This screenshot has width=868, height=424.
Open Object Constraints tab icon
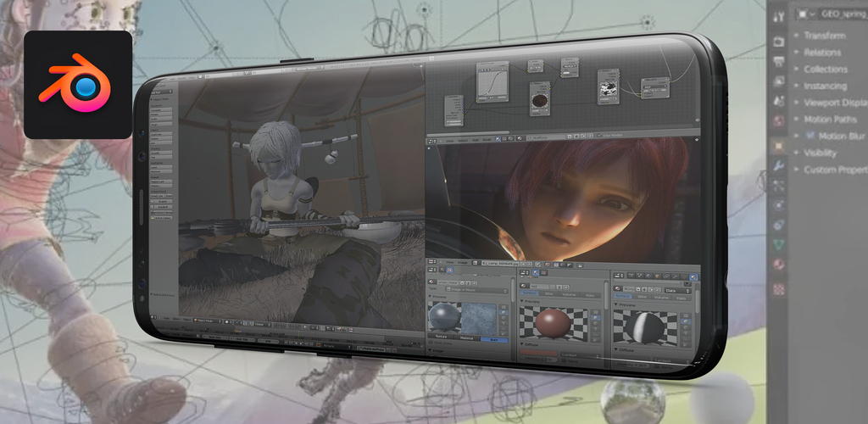[x=779, y=225]
